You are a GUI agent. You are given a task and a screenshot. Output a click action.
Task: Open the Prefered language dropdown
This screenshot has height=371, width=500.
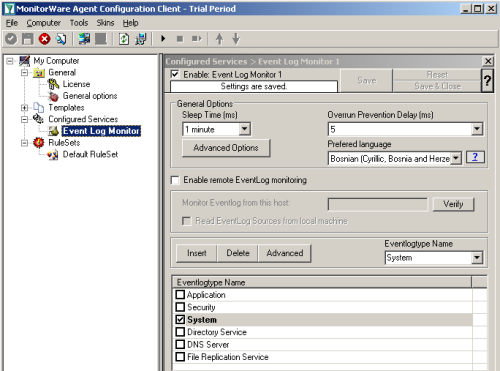click(456, 158)
